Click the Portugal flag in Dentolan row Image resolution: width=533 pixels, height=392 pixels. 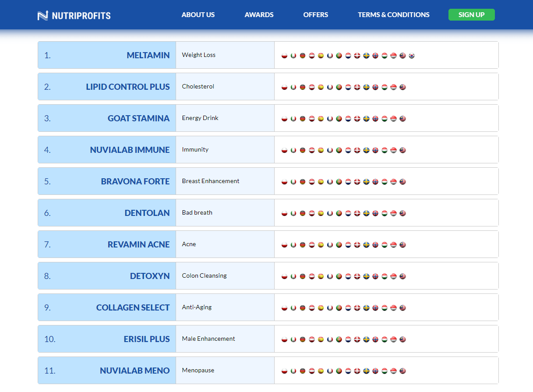339,213
